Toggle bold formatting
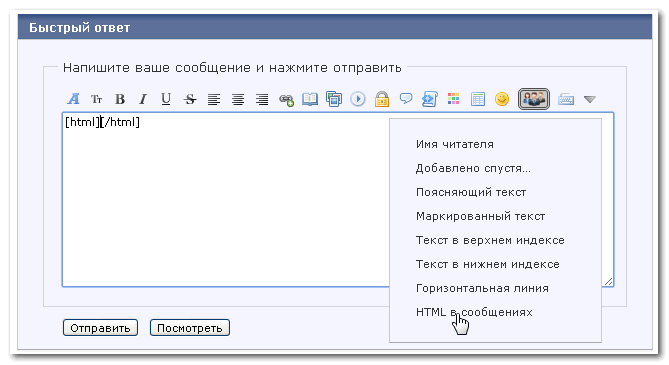Viewport: 669px width, 365px height. (120, 99)
